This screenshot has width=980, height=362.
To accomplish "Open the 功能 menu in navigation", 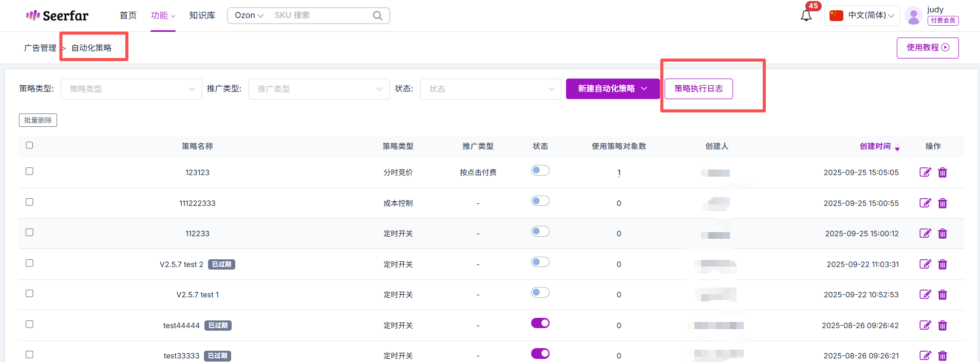I will tap(162, 15).
